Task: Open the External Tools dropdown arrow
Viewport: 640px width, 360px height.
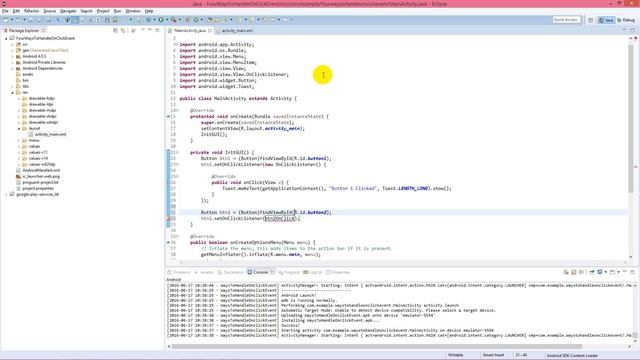Action: [180, 20]
